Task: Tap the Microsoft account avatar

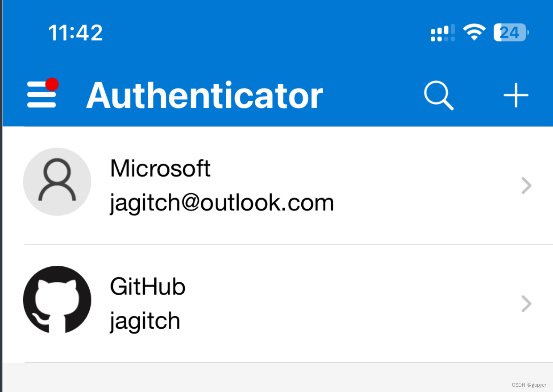Action: click(x=57, y=182)
